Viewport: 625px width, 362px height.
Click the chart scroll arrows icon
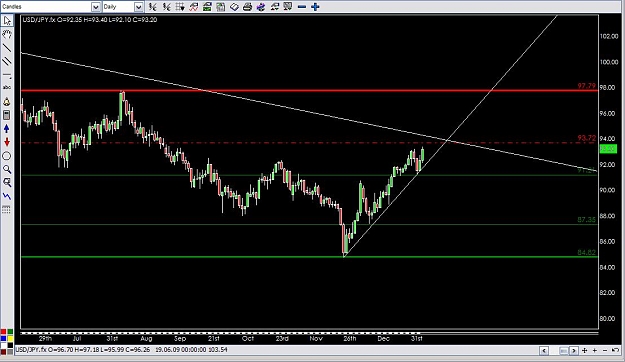(274, 7)
